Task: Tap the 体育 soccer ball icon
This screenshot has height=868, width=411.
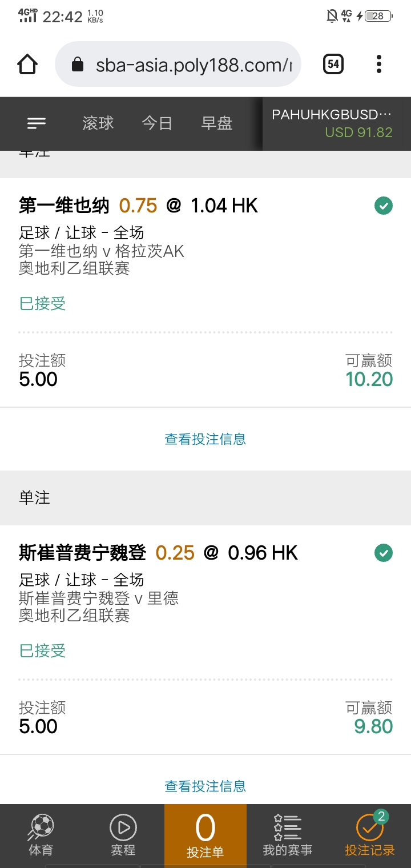Action: [x=41, y=826]
